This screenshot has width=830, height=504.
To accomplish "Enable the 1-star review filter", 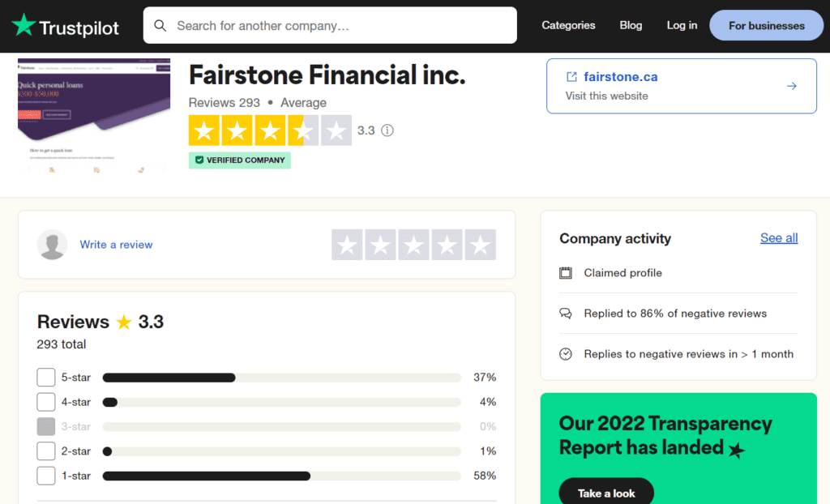I will point(45,476).
